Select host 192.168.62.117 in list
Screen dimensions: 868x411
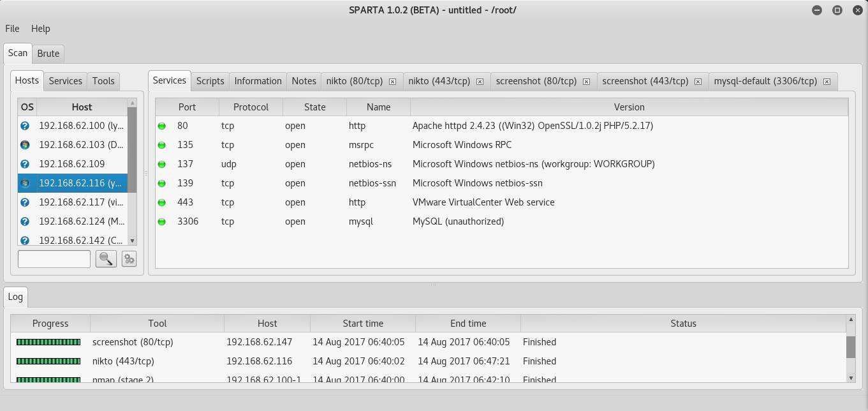pos(80,202)
